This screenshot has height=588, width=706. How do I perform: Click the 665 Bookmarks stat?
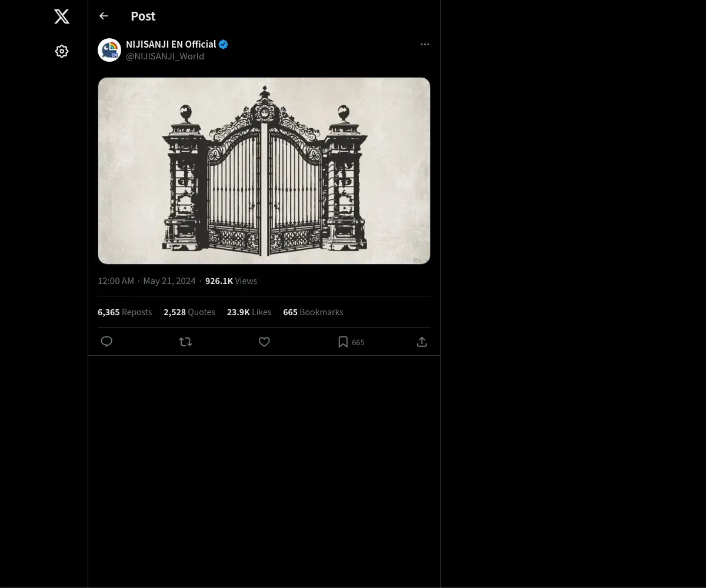coord(313,312)
